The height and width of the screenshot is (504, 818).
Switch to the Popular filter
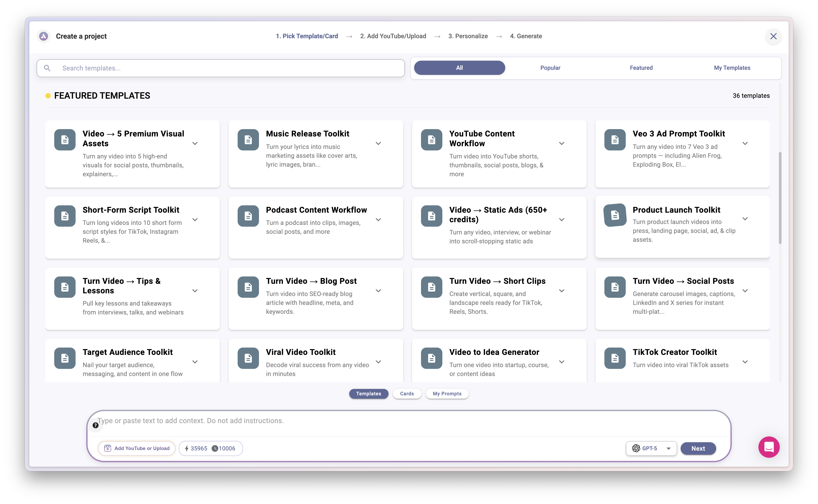click(x=550, y=68)
